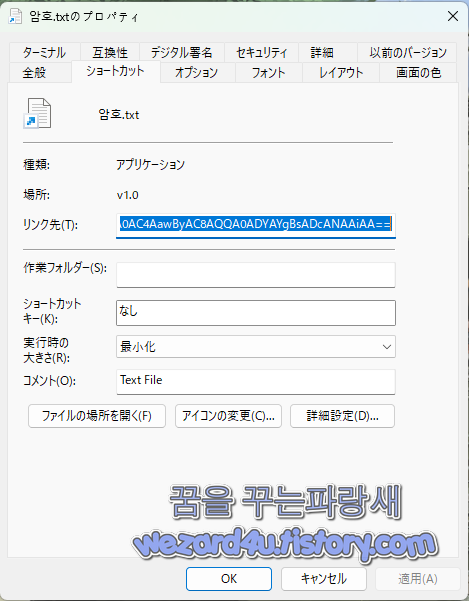The width and height of the screenshot is (469, 601).
Task: Click the dropdown chevron beside 最小化
Action: (x=386, y=347)
